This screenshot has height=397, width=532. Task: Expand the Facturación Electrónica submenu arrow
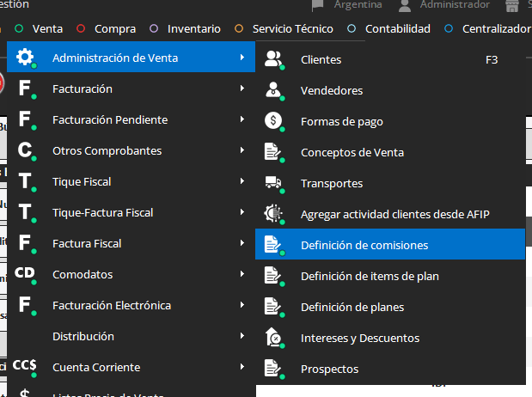click(x=243, y=305)
